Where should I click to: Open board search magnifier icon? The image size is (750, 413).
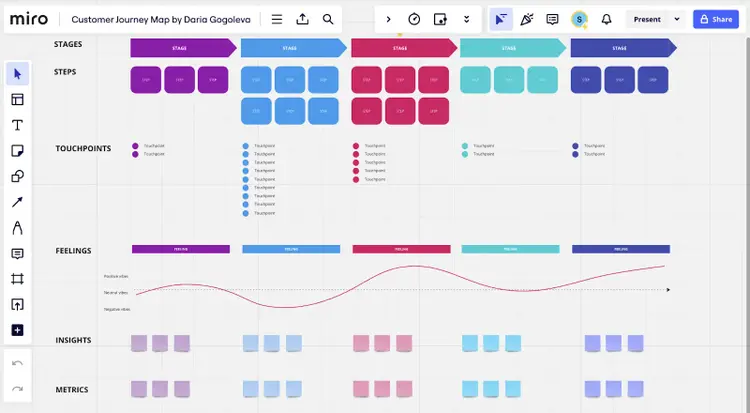click(x=328, y=19)
